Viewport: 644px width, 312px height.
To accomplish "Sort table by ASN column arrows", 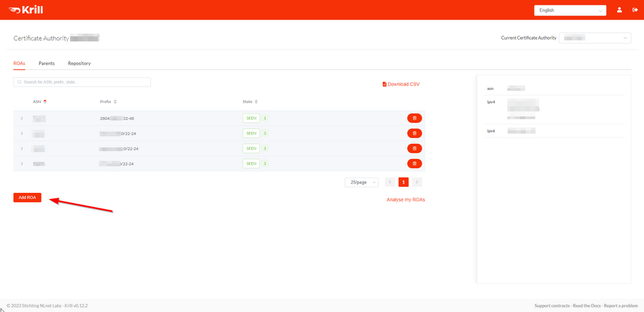I will 45,102.
